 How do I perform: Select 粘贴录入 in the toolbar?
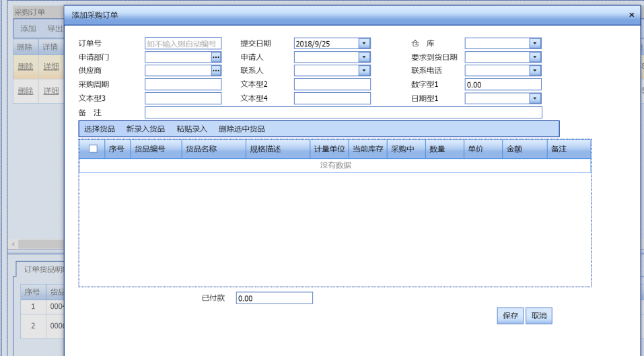pos(192,129)
